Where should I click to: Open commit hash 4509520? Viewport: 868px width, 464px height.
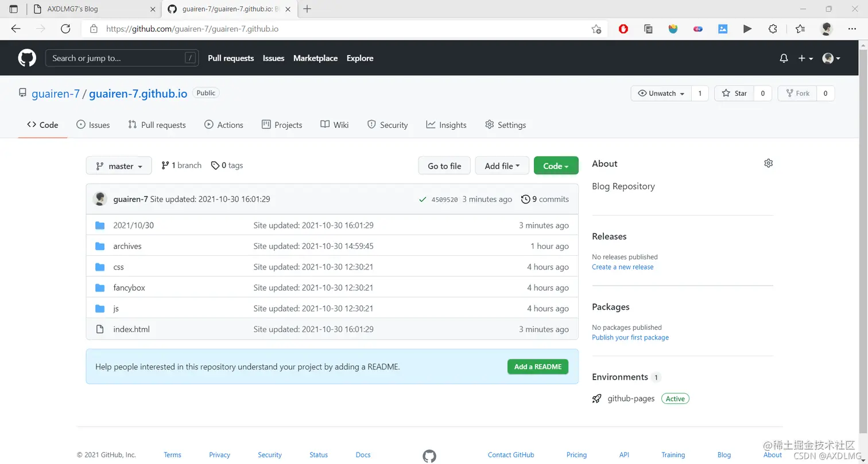(x=444, y=200)
